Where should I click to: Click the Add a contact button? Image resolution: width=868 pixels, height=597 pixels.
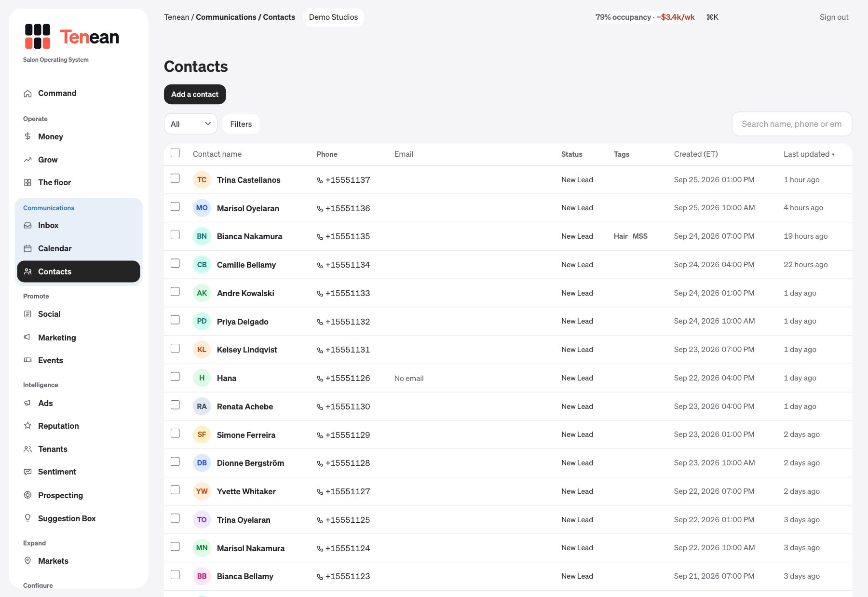coord(195,95)
